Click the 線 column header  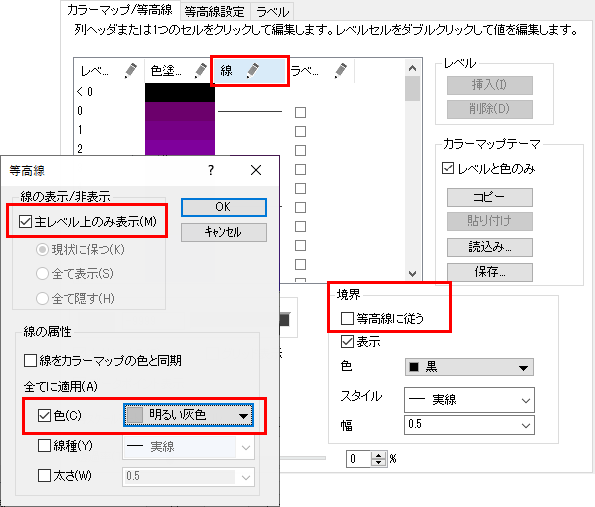point(250,71)
